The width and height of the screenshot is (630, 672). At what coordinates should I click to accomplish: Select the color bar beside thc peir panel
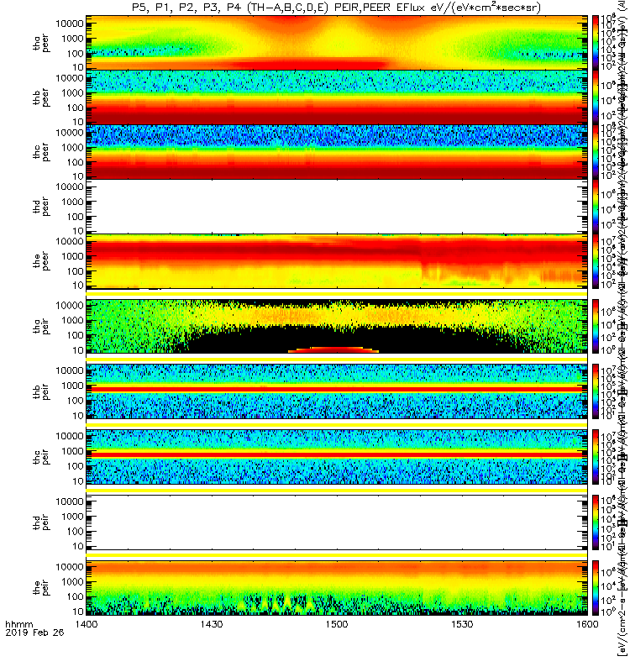point(596,457)
